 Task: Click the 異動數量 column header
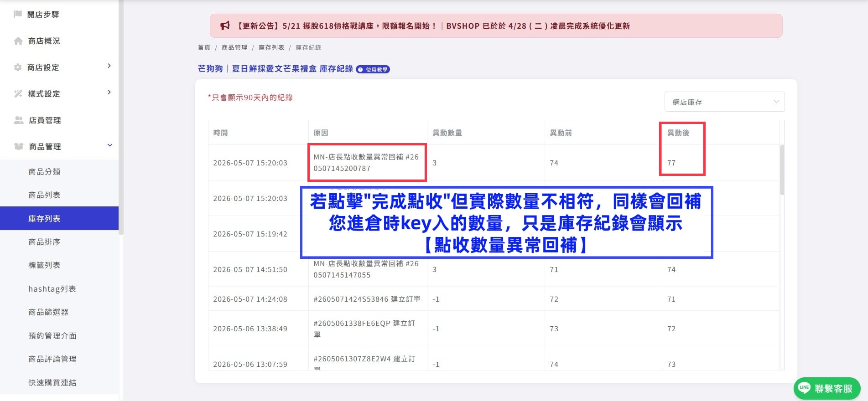447,133
